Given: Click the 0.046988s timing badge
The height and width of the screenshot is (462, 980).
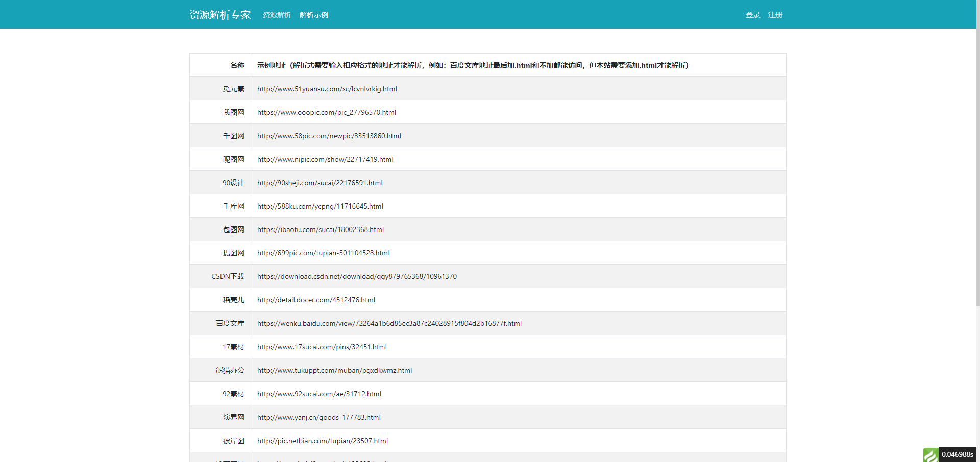Looking at the screenshot, I should point(957,454).
